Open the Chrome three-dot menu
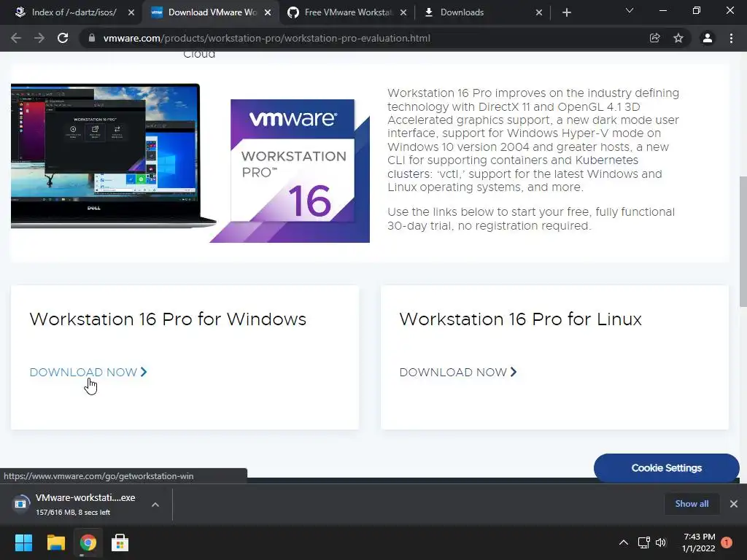Screen dimensions: 747x560 click(731, 38)
